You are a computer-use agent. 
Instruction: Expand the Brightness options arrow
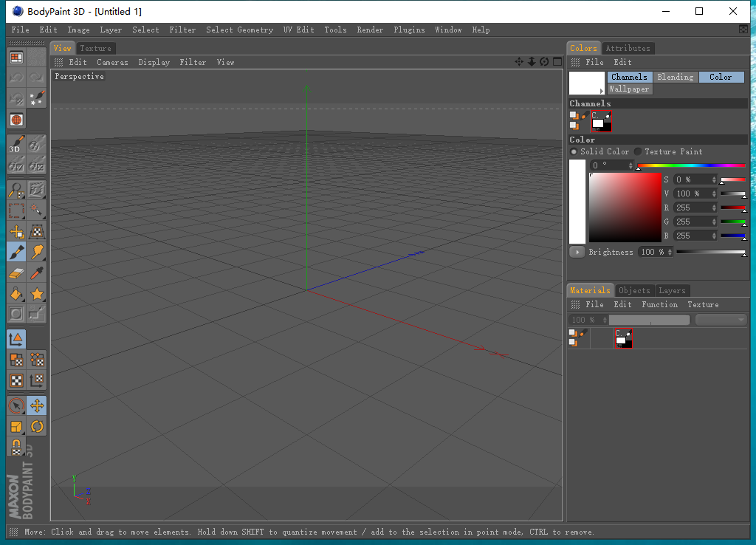(577, 252)
